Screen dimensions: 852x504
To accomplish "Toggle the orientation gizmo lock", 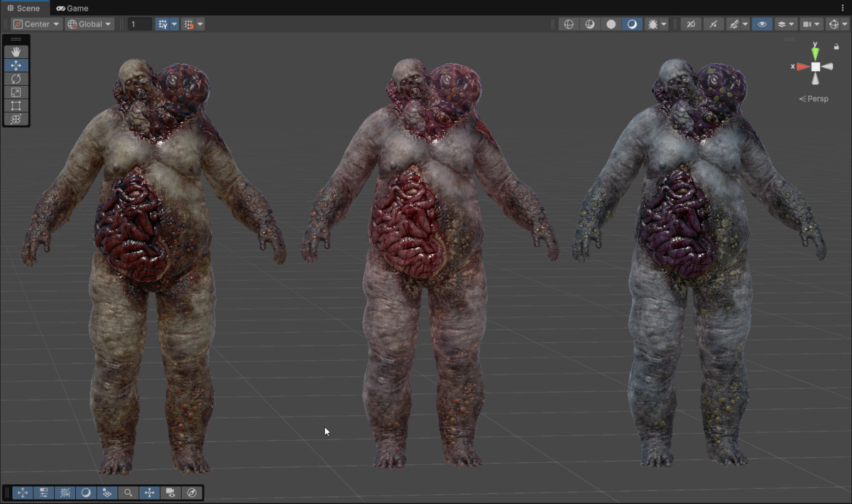I will (836, 47).
